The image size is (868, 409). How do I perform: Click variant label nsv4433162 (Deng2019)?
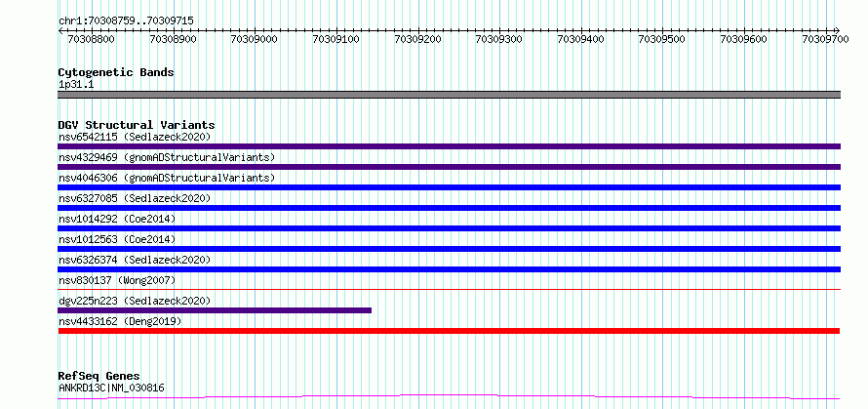120,321
